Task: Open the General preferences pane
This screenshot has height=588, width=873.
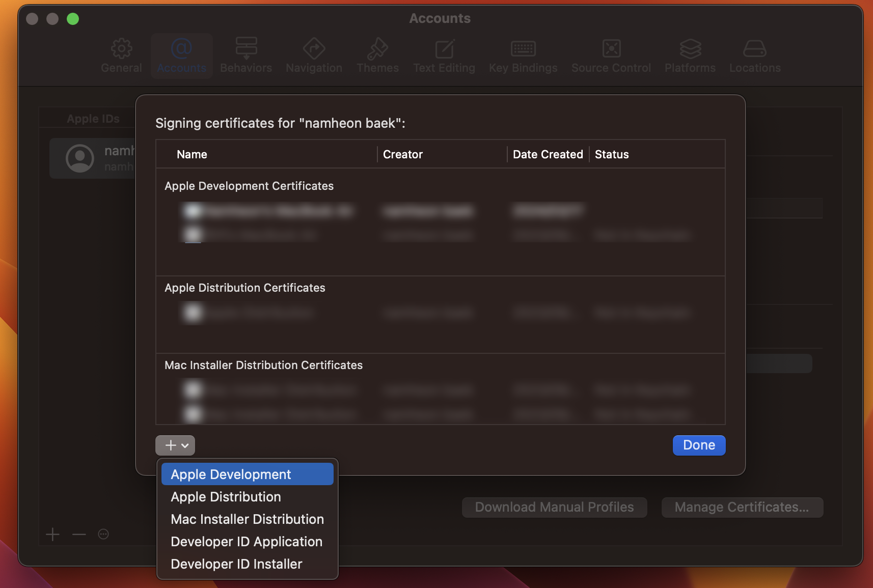Action: (x=121, y=55)
